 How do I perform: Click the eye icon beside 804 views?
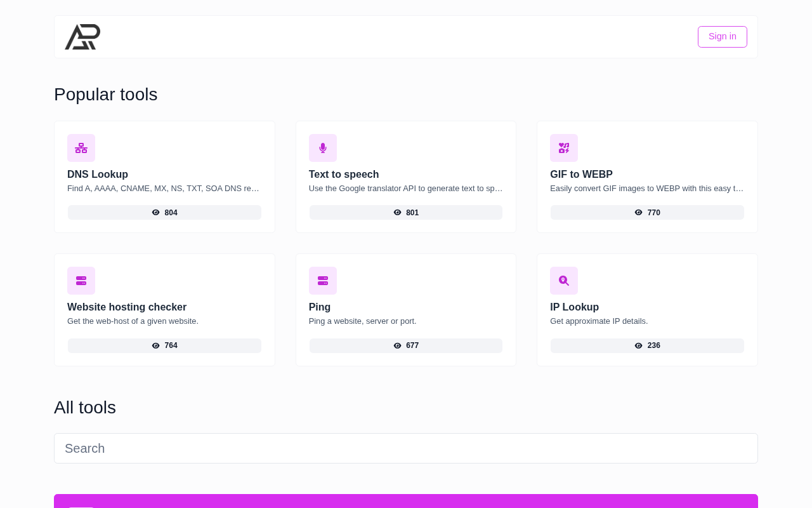click(156, 213)
